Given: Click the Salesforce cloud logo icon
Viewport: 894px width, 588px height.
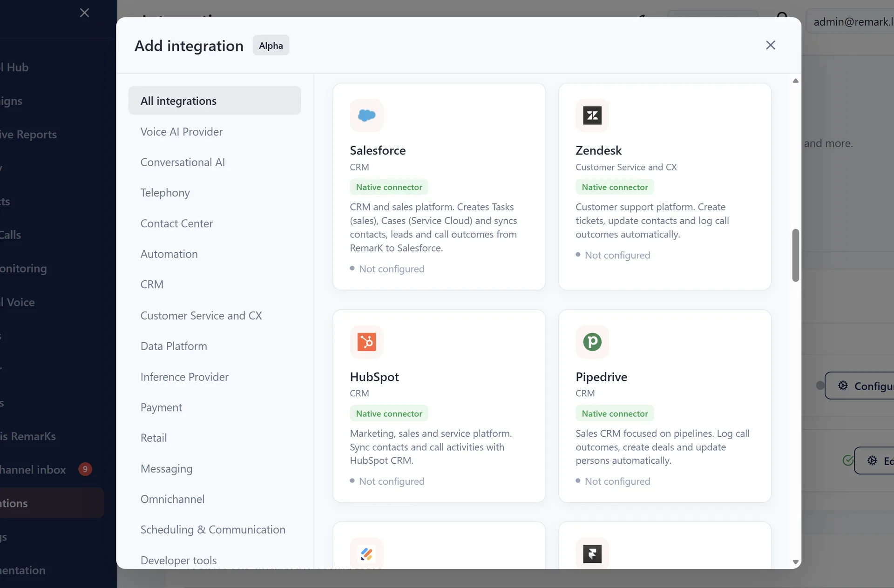Looking at the screenshot, I should coord(366,115).
